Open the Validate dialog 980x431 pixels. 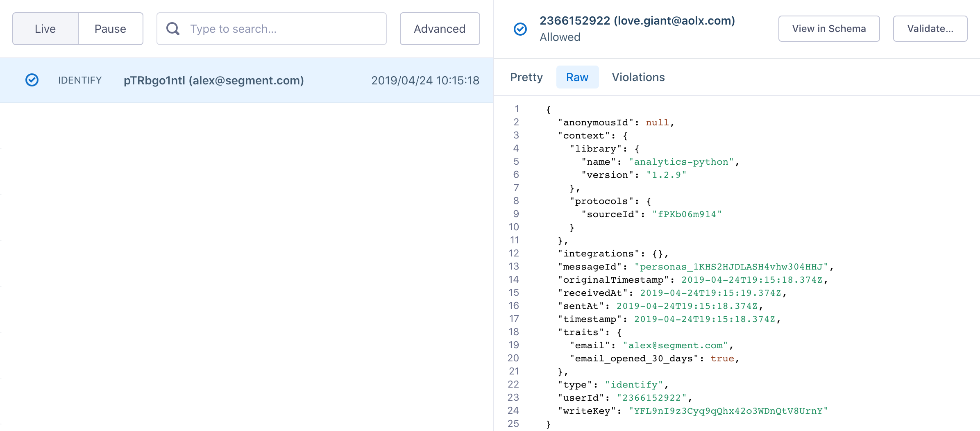tap(930, 29)
